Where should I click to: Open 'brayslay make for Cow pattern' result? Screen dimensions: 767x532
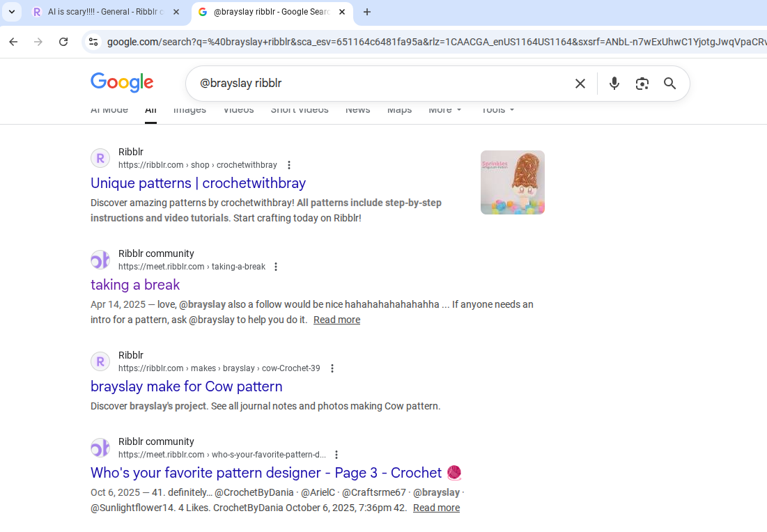point(186,386)
